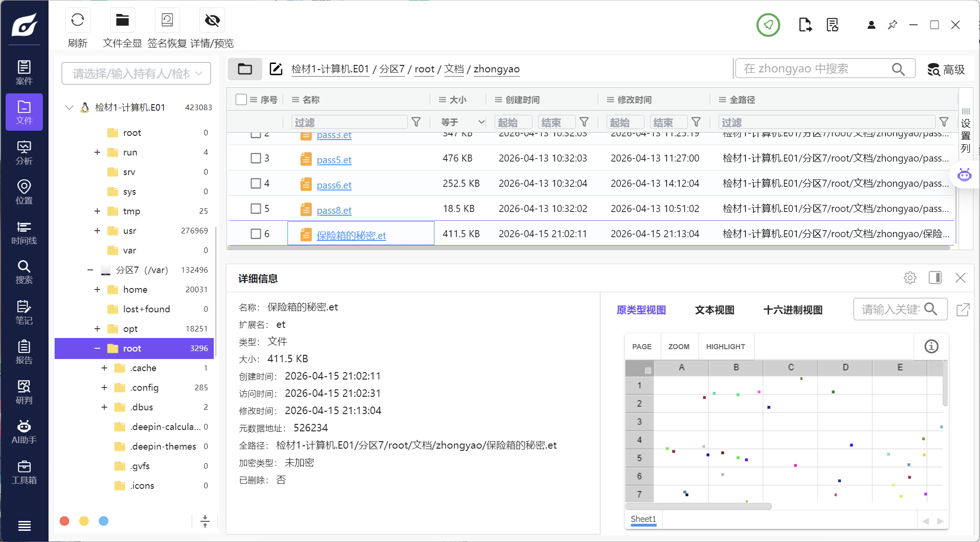Open preview in external window icon
This screenshot has height=542, width=980.
pos(963,310)
